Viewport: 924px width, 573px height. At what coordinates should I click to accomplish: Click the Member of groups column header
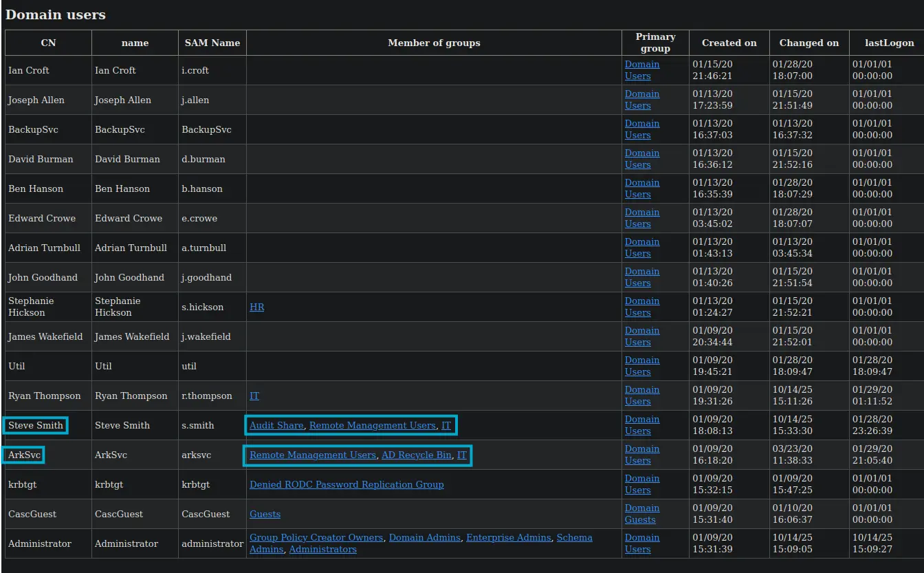tap(434, 43)
